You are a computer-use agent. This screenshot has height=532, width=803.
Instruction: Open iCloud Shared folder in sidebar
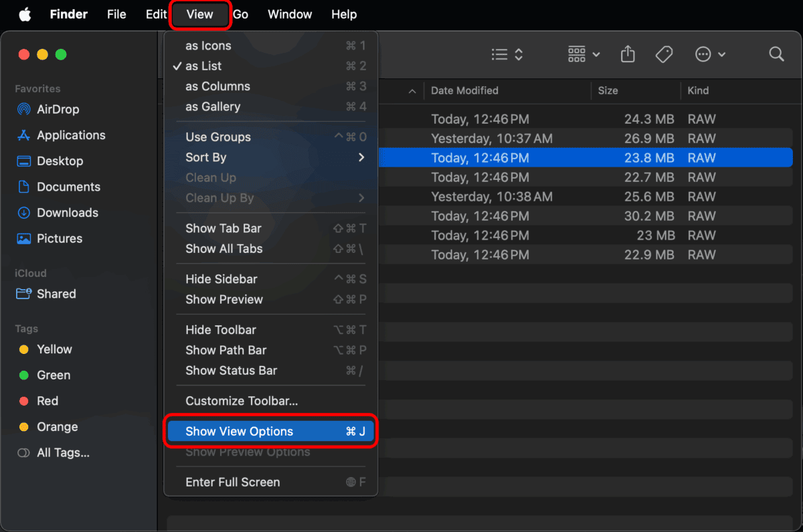(56, 294)
